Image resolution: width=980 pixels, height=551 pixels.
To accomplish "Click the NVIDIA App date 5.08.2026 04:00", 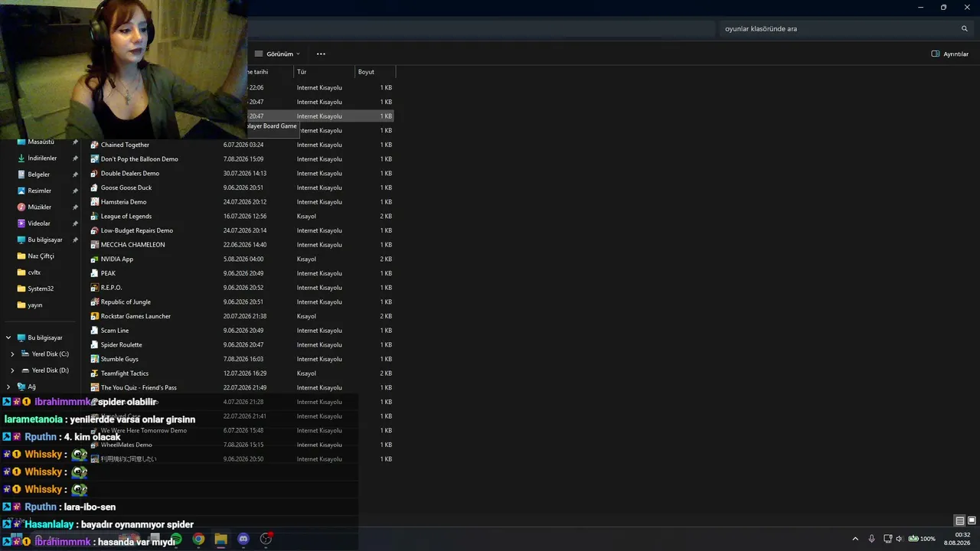I will tap(244, 259).
